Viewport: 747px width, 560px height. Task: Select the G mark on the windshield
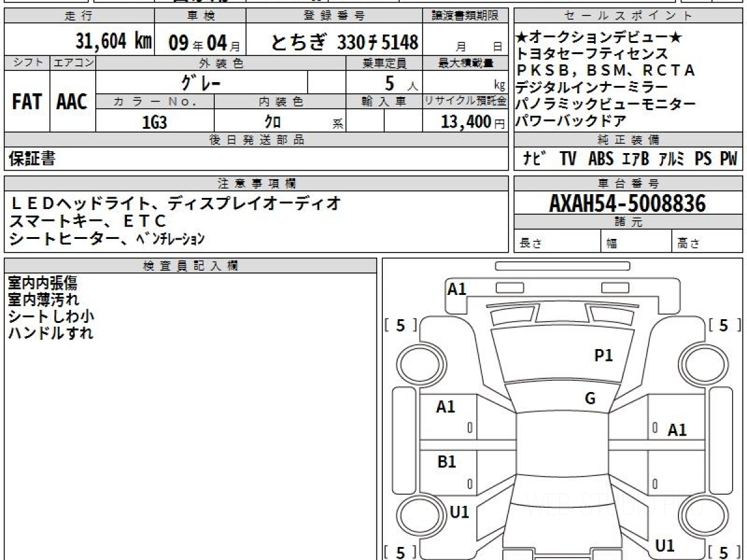(x=590, y=399)
